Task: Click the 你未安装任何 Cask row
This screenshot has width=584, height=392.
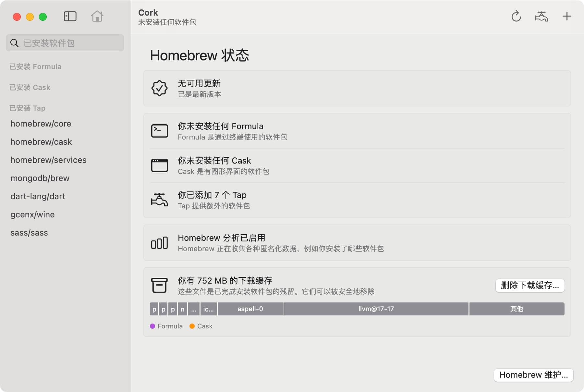Action: (357, 165)
